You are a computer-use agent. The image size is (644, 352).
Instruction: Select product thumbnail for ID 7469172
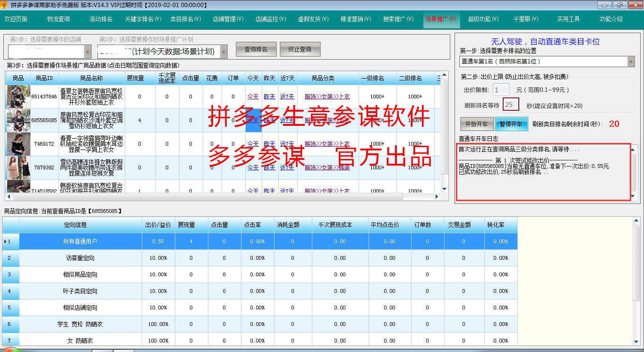pos(18,144)
